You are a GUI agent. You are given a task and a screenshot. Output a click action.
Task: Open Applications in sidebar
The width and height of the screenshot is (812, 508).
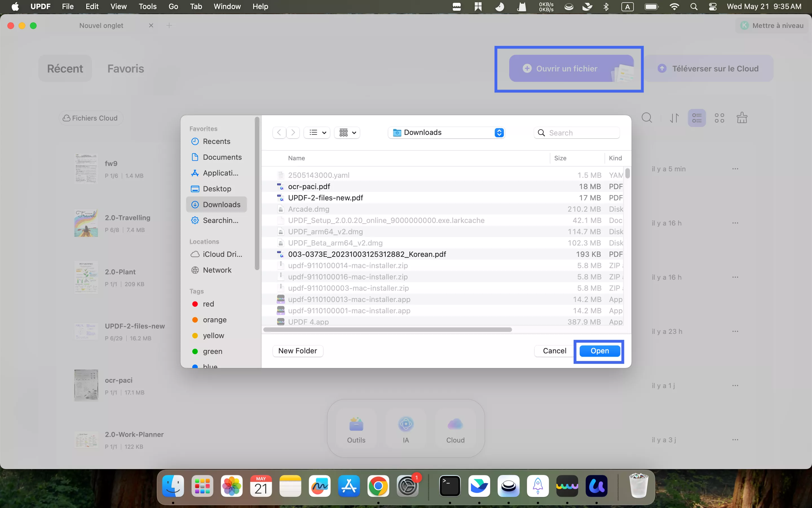217,173
